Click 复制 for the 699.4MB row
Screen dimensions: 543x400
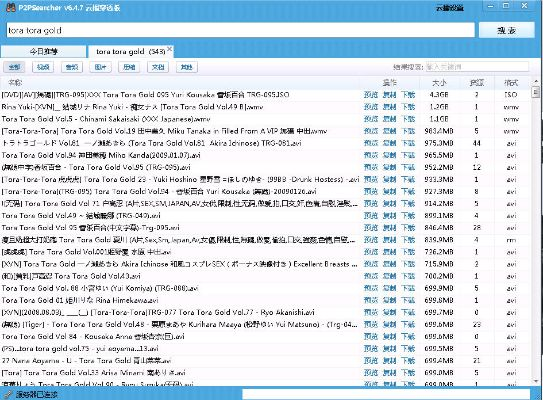[389, 361]
